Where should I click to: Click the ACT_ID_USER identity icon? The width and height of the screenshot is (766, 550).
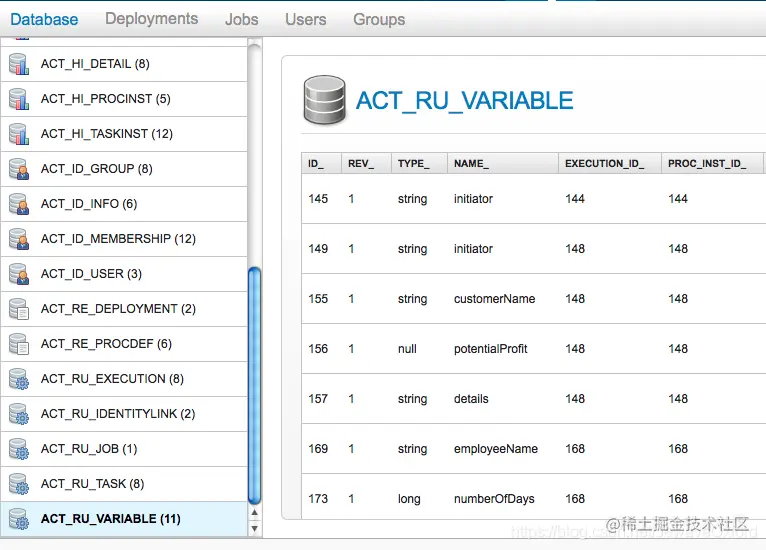pyautogui.click(x=19, y=274)
